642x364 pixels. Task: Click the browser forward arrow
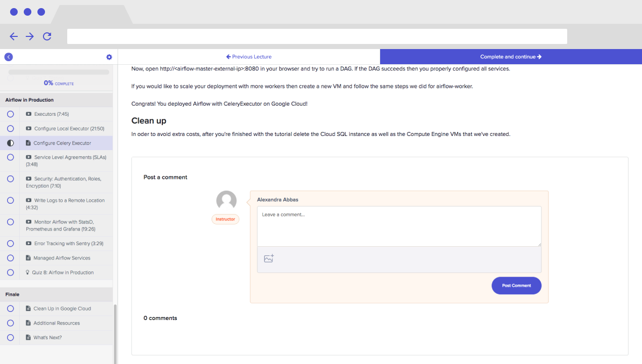point(30,36)
